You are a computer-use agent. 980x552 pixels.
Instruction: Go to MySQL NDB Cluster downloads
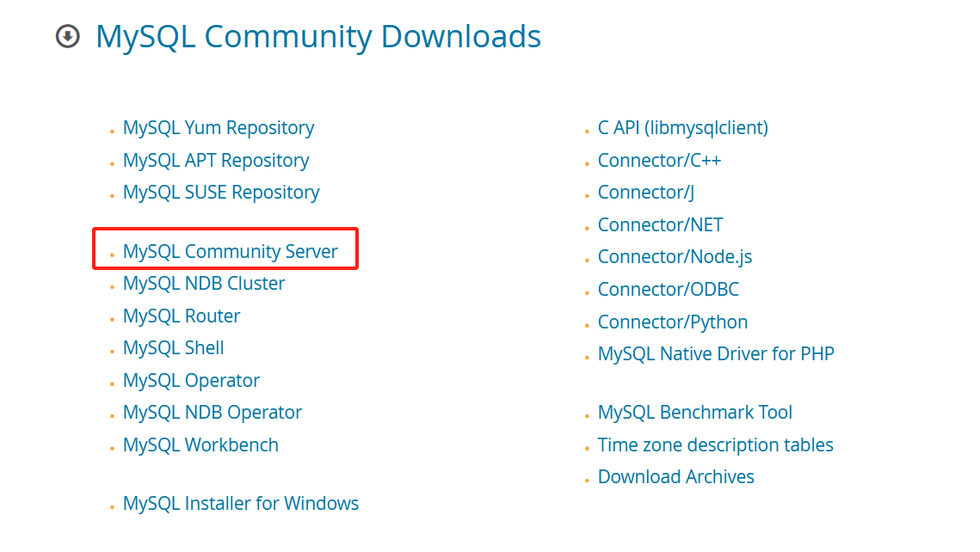click(204, 283)
